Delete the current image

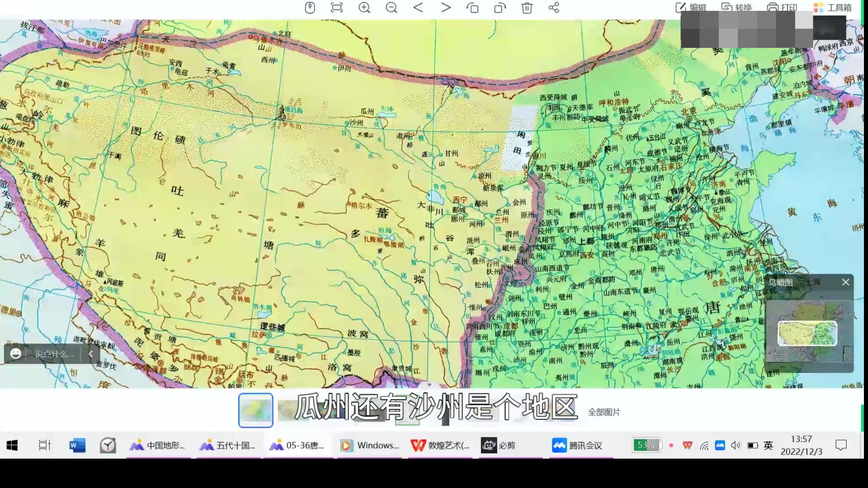(527, 8)
